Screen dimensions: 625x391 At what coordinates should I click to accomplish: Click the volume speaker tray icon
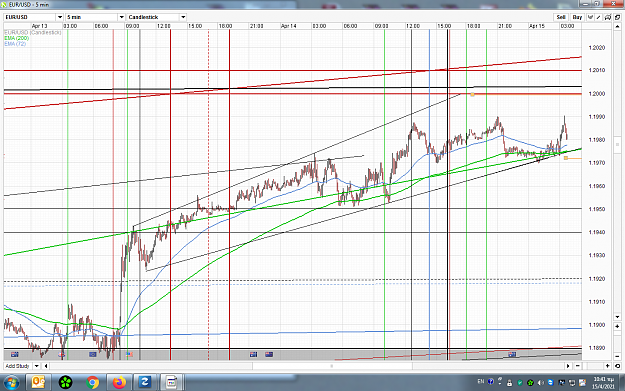tap(541, 383)
